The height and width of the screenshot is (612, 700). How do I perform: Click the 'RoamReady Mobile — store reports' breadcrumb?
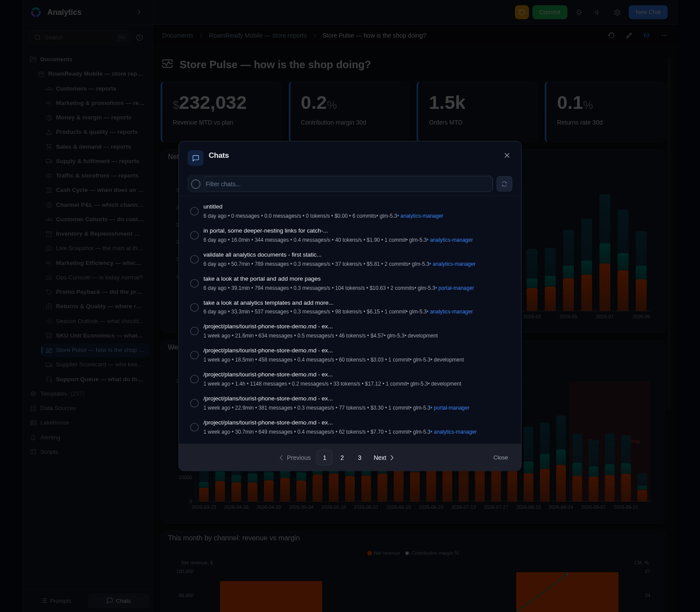point(258,35)
